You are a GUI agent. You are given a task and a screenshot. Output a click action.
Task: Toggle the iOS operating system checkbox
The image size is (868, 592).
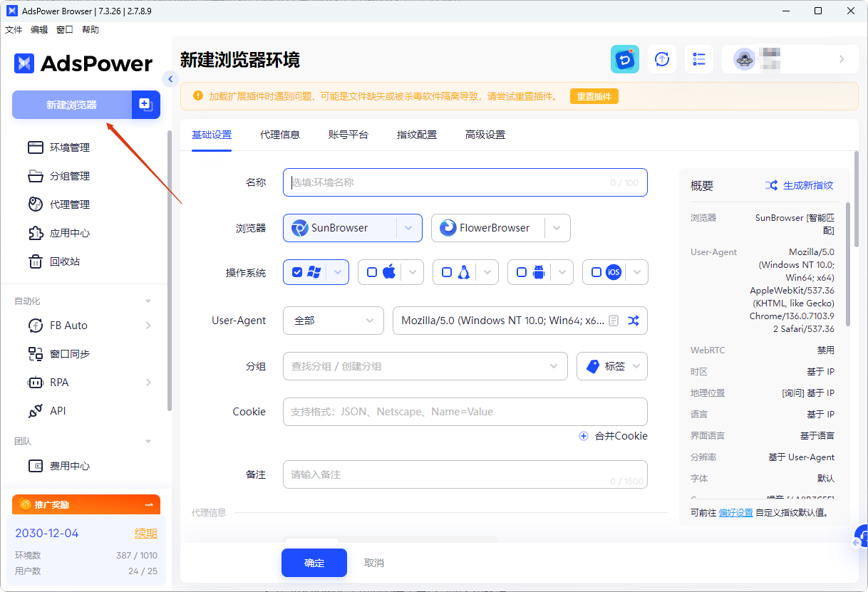596,272
